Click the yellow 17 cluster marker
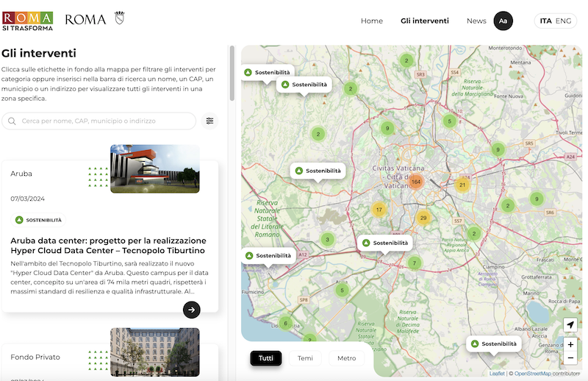 click(x=379, y=210)
